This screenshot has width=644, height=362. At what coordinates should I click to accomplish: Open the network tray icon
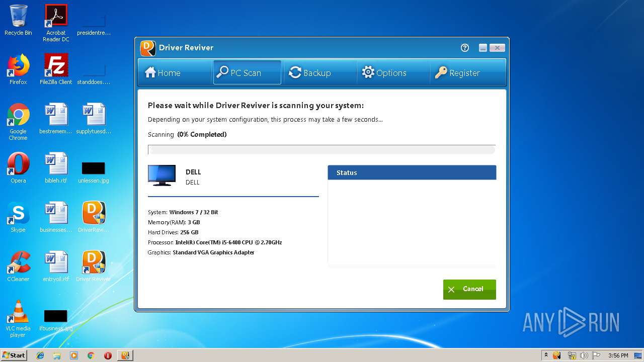point(572,355)
